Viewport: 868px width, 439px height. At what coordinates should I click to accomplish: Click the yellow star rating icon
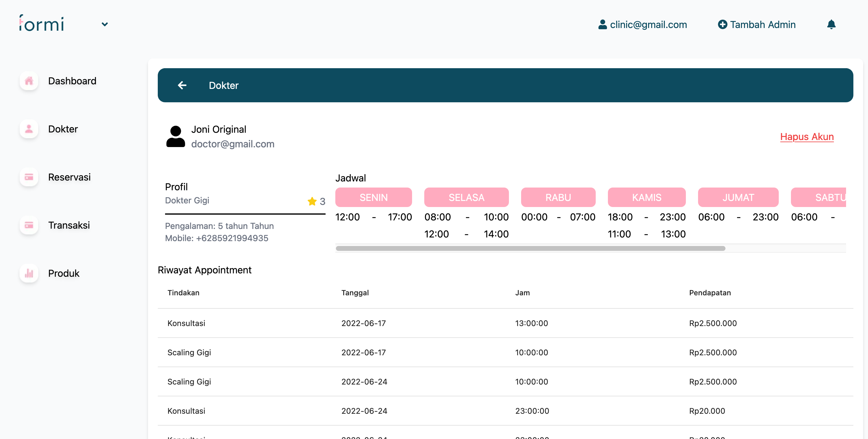(x=312, y=201)
